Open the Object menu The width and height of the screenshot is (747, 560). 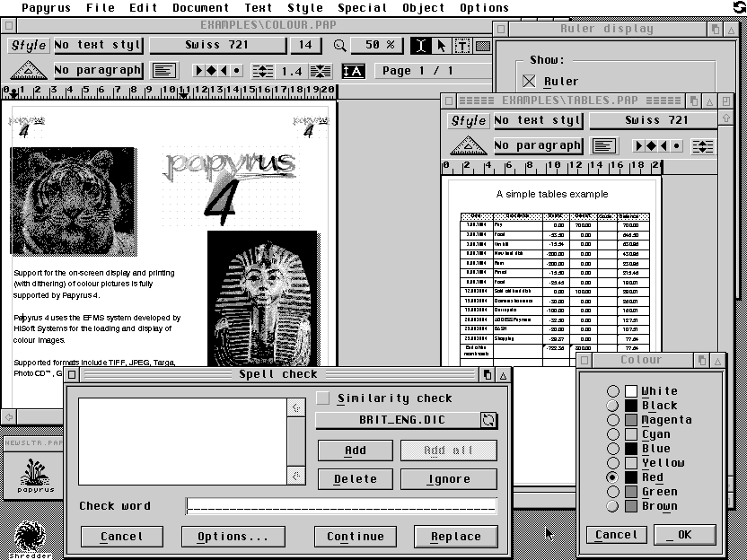point(424,7)
